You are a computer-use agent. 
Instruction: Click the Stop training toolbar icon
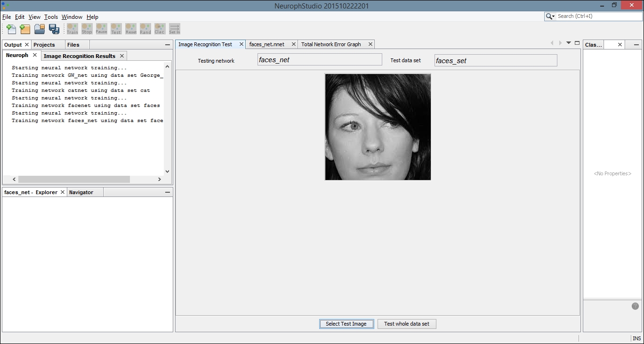pos(87,29)
